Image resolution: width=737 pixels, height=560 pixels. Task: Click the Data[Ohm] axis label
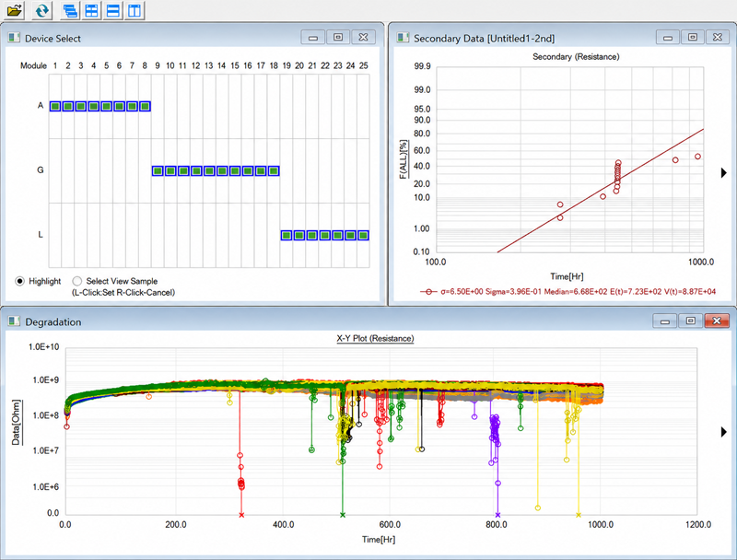(17, 422)
